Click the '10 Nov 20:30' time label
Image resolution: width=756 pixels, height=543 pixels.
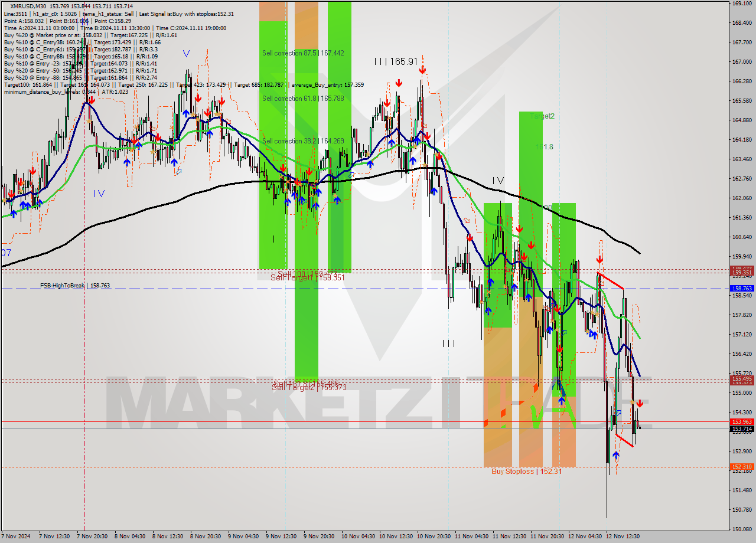434,537
